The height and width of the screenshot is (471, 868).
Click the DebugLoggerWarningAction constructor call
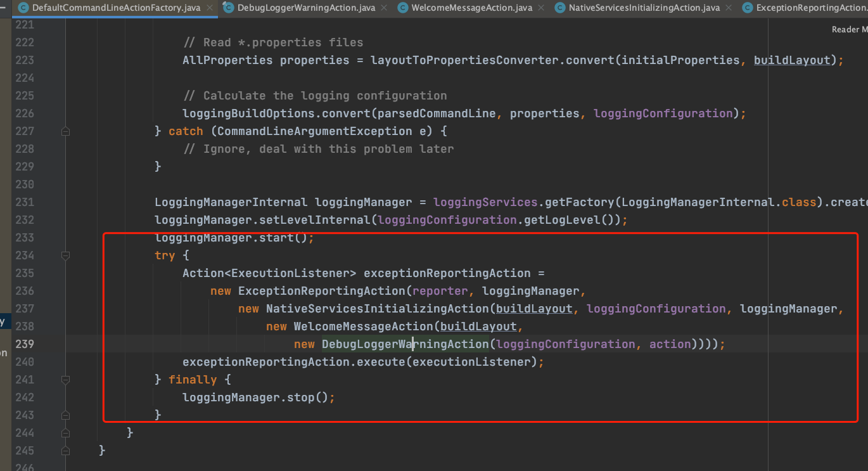coord(405,344)
